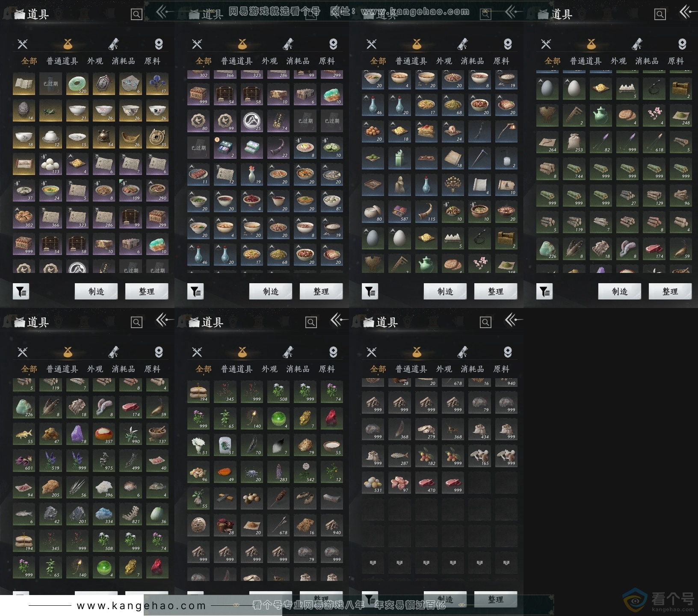The width and height of the screenshot is (698, 616).
Task: Pick the food bowl stacked to 290
Action: pos(157,191)
